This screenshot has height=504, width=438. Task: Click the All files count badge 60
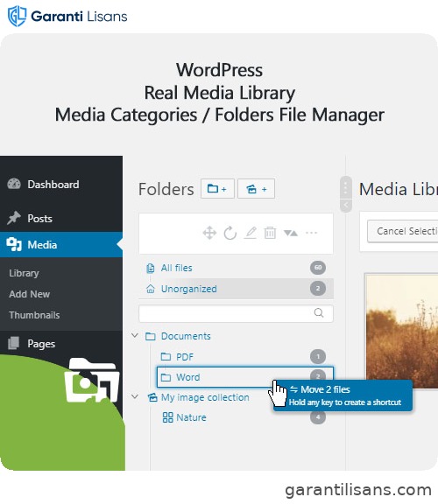coord(318,268)
